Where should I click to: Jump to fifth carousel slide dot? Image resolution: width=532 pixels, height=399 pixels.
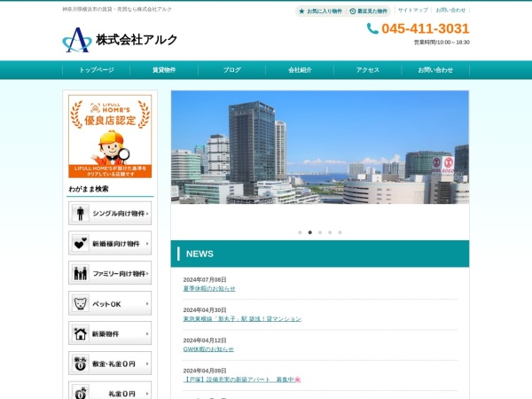(340, 232)
